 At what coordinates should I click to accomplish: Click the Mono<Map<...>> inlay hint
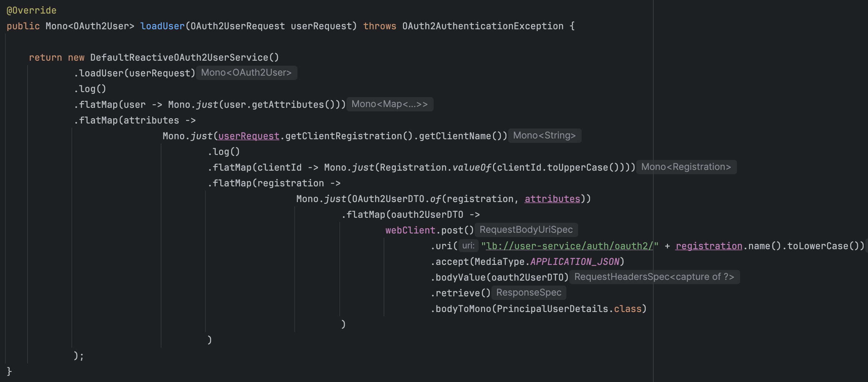pos(390,104)
